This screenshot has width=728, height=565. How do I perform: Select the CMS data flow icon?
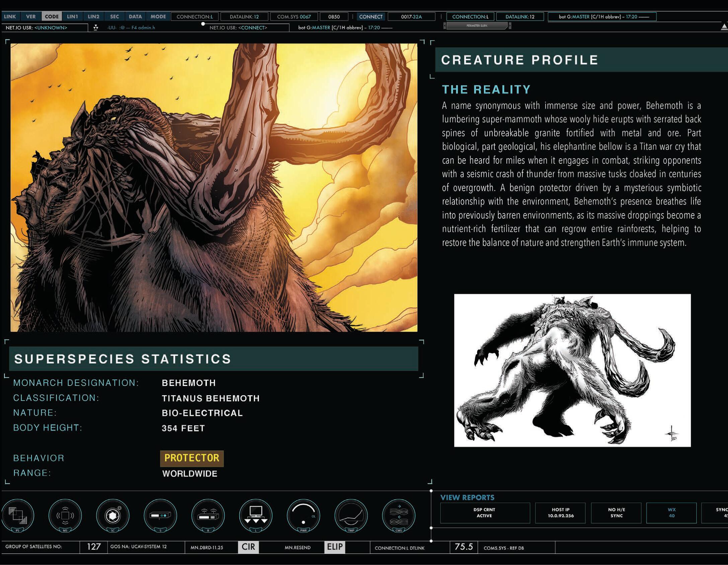(399, 516)
